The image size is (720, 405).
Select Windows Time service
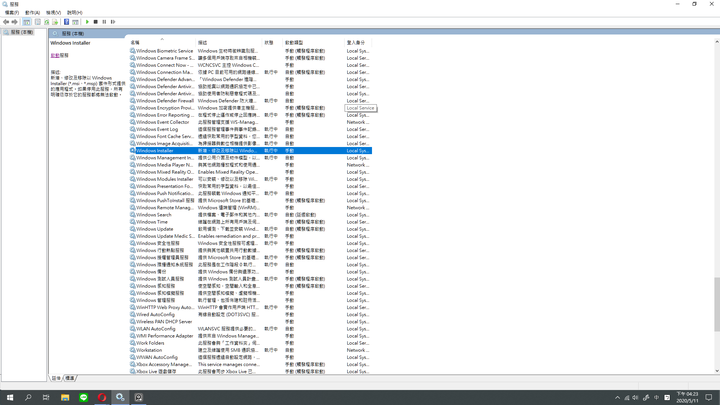click(250, 222)
